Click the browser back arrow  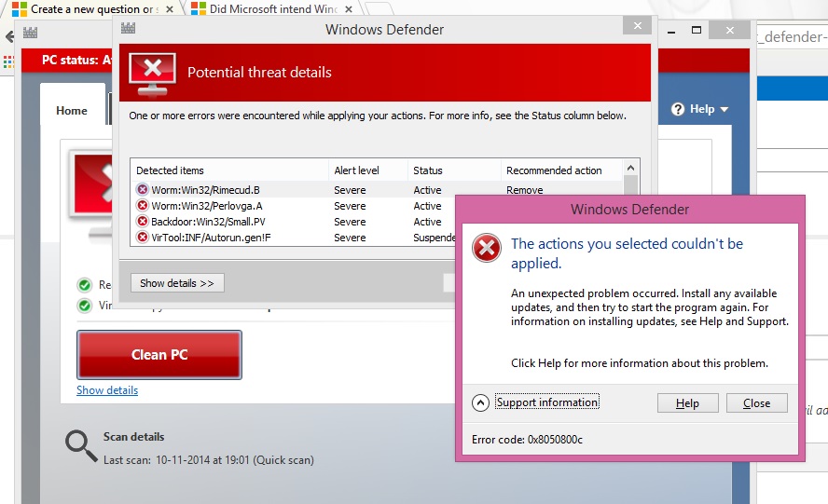[9, 36]
